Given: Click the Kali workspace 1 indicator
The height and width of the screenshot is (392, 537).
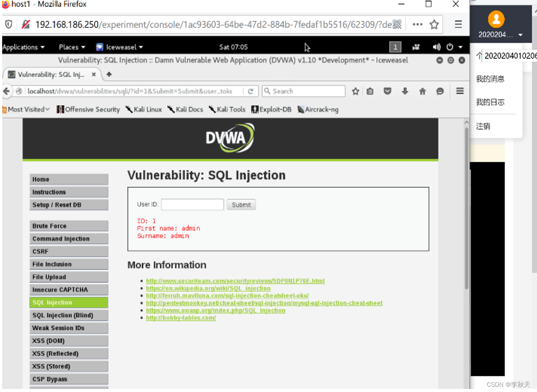Looking at the screenshot, I should tap(395, 47).
